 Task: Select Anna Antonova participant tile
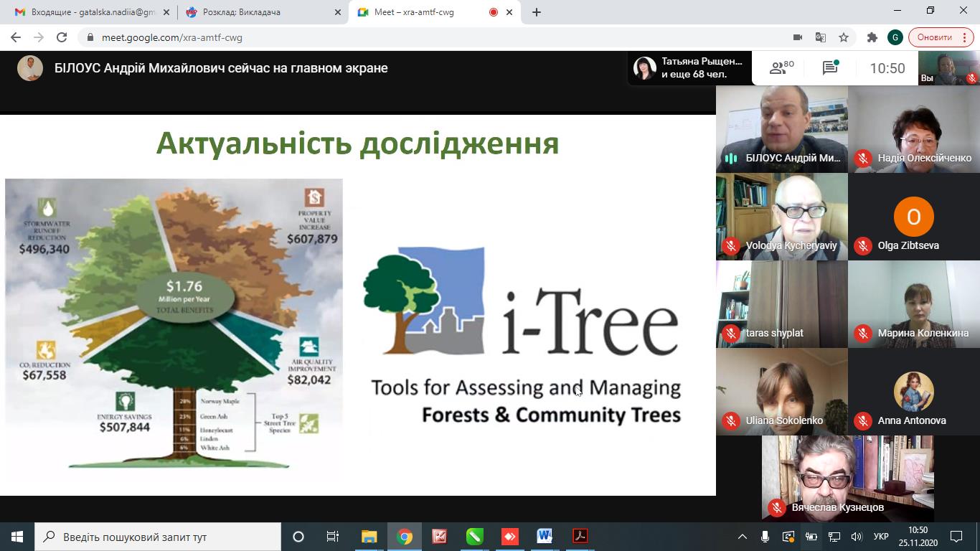pos(914,392)
